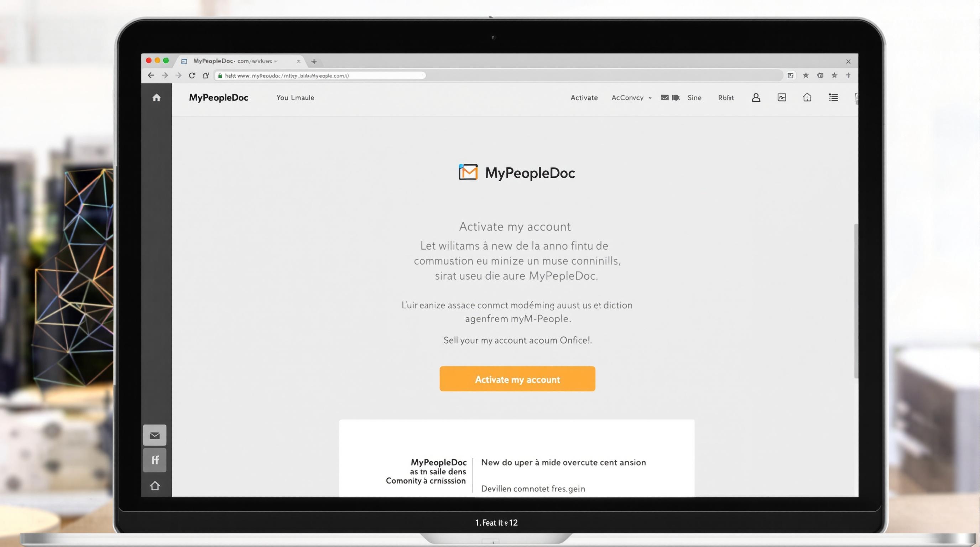The width and height of the screenshot is (980, 547).
Task: Click the outlined house icon in the page header
Action: (807, 97)
